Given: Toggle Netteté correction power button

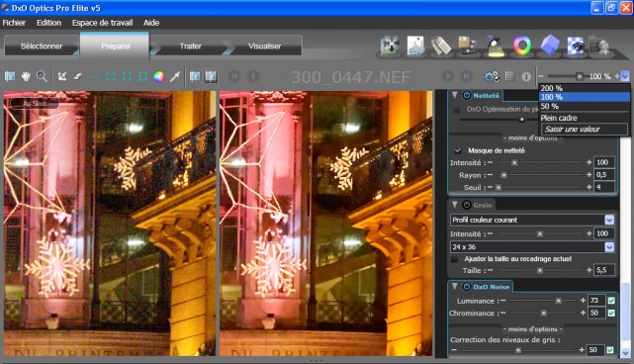Looking at the screenshot, I should [x=467, y=95].
